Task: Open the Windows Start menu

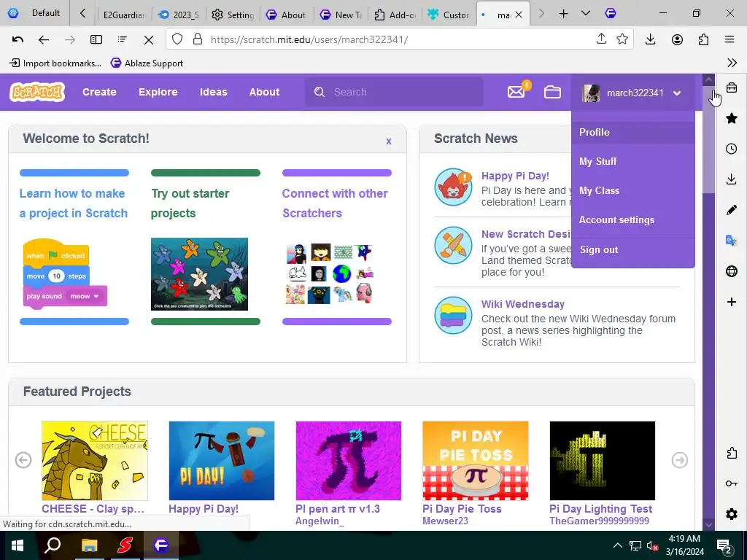Action: click(x=18, y=545)
